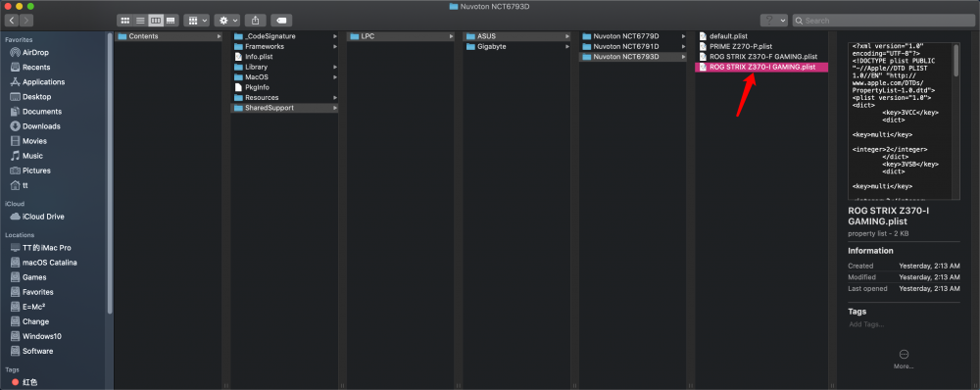The height and width of the screenshot is (390, 980).
Task: Click the Search field
Action: pyautogui.click(x=884, y=21)
